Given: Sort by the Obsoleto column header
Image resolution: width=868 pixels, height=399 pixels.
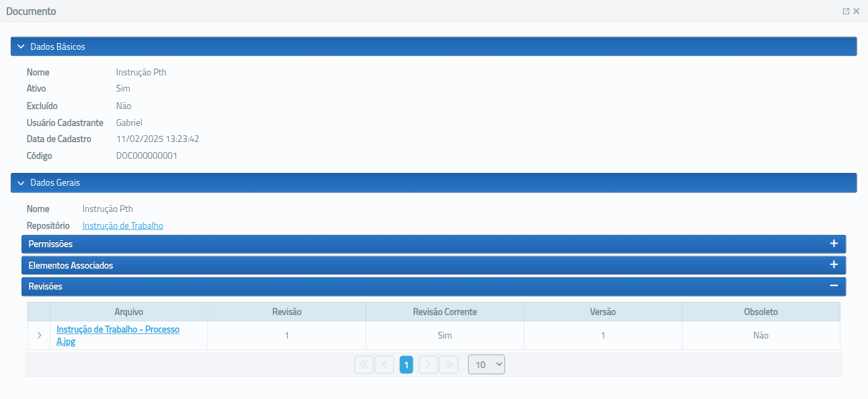Looking at the screenshot, I should pyautogui.click(x=760, y=312).
